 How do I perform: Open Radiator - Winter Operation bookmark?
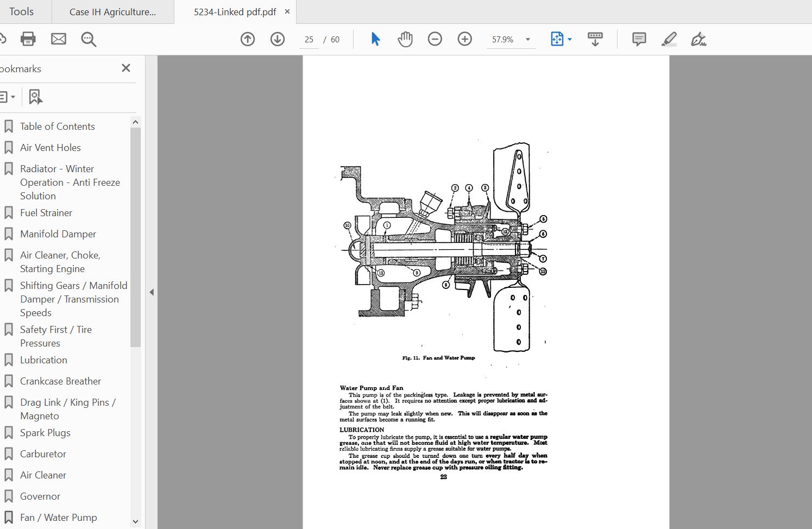(x=70, y=182)
